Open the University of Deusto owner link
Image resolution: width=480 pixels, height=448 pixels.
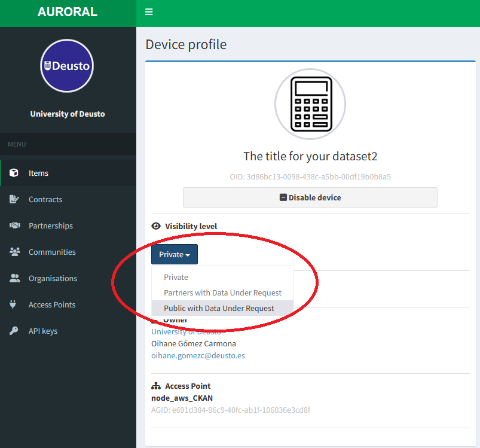pyautogui.click(x=186, y=331)
